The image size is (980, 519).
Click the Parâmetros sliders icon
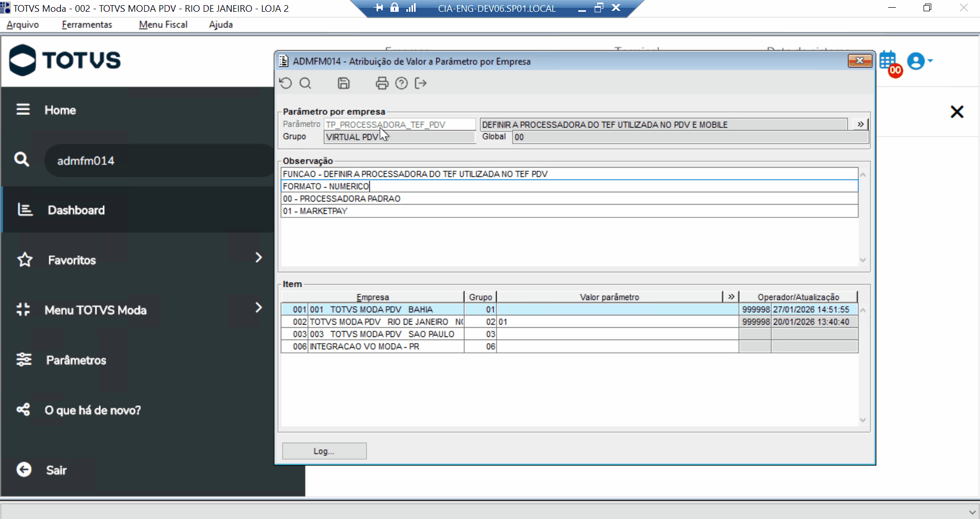[24, 360]
